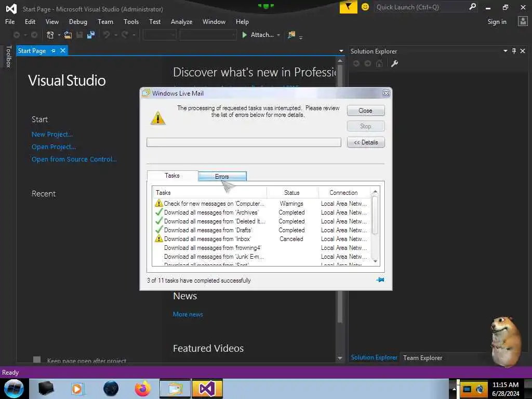Click the task list scroll down arrow
Screen dimensions: 532x399
[375, 261]
